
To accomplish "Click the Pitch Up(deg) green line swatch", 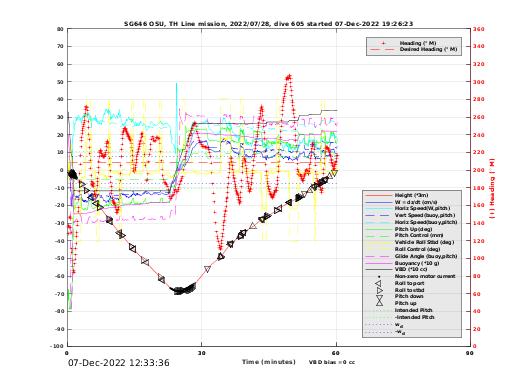I will (379, 229).
